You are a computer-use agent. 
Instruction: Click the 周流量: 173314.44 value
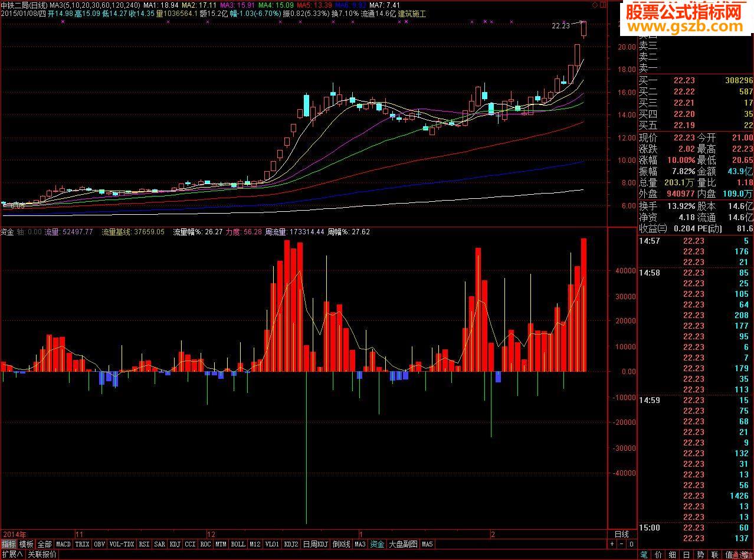[x=295, y=232]
